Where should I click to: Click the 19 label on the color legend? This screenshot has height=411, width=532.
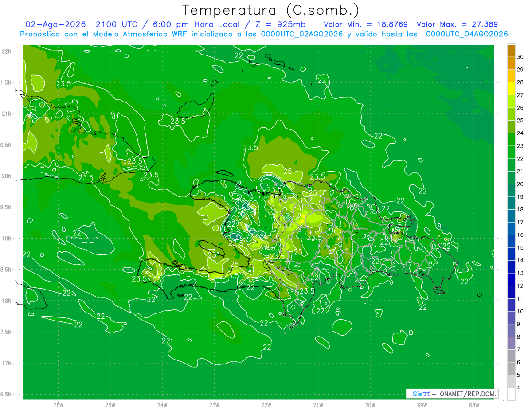coord(520,197)
